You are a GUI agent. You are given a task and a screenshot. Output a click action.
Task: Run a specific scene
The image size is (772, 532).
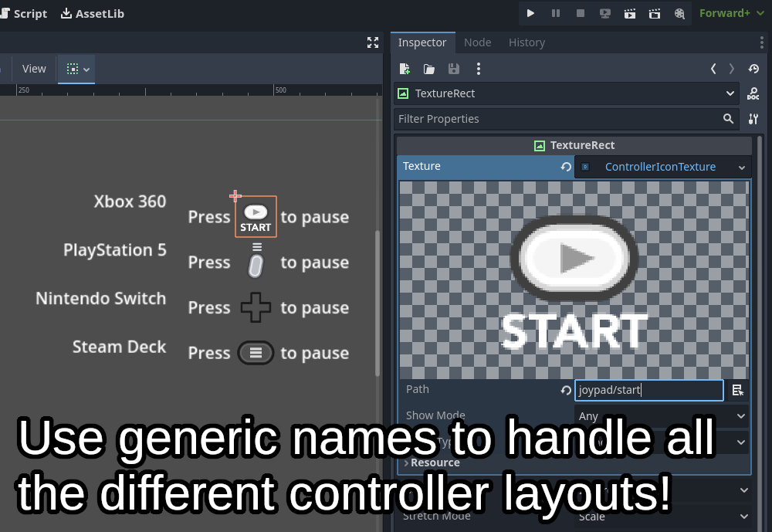[655, 13]
